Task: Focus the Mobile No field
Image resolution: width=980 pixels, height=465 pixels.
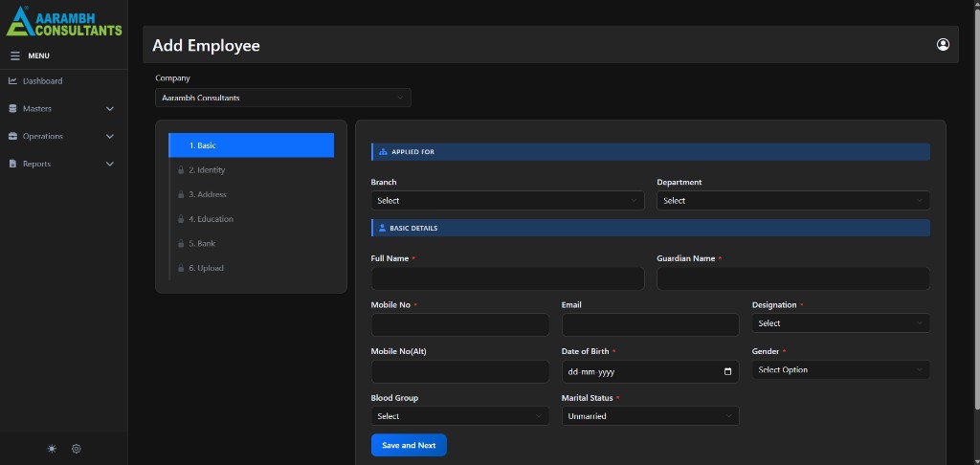Action: pyautogui.click(x=460, y=325)
